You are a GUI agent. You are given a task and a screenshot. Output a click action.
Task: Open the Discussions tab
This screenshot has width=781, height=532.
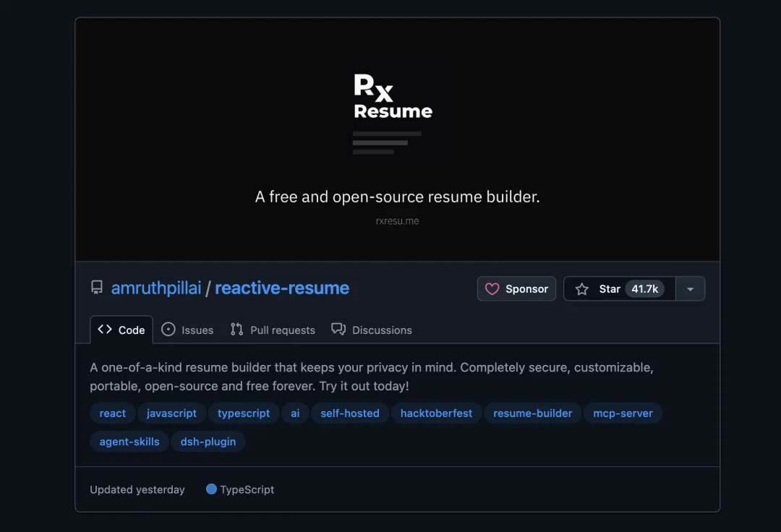pos(372,330)
